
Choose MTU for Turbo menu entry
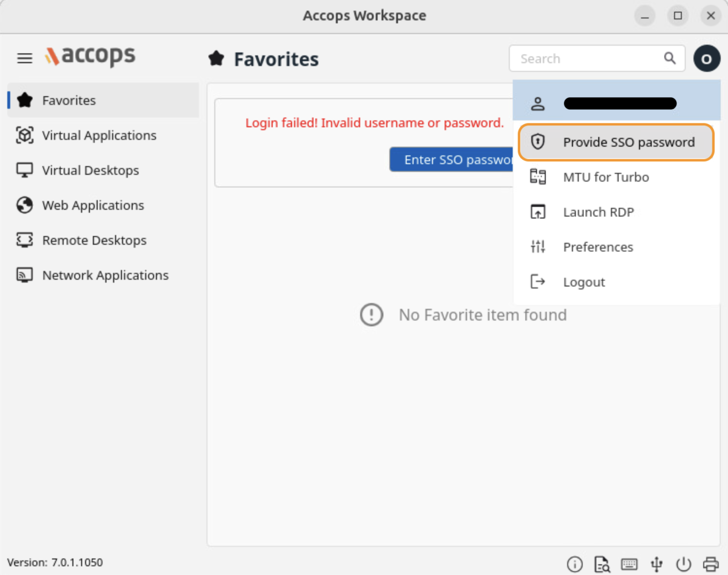[x=606, y=177]
